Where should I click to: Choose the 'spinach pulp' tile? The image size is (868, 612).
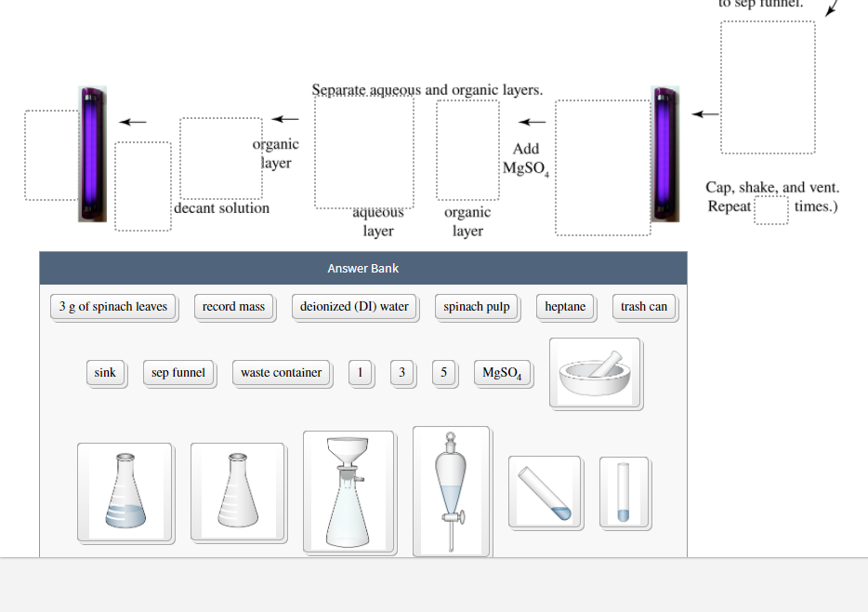coord(477,306)
